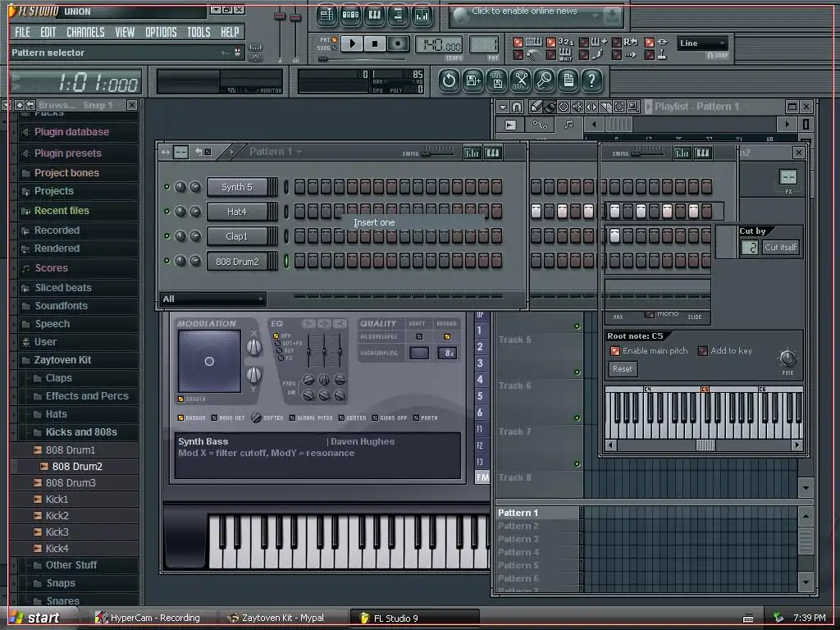Viewport: 840px width, 630px height.
Task: Open the Playlist options menu arrow
Action: [503, 107]
